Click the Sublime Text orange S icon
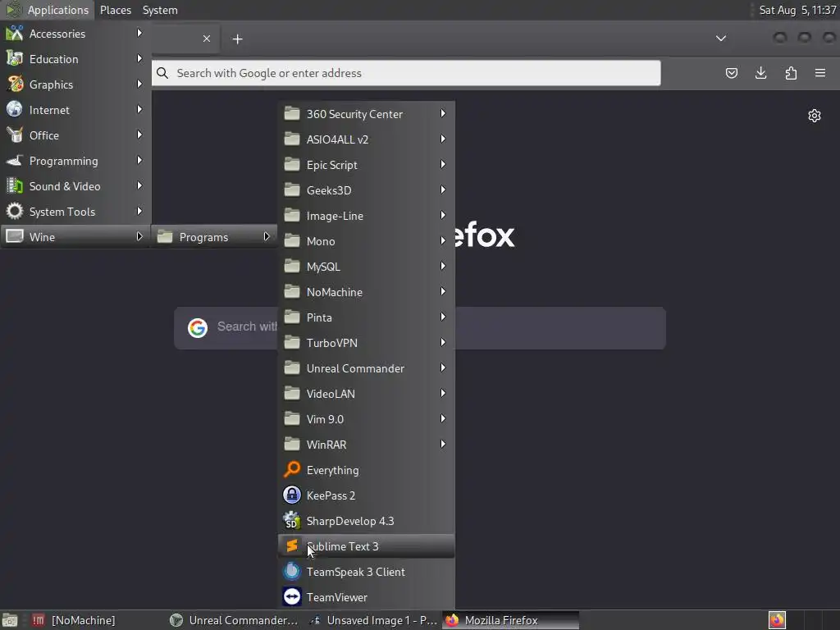Viewport: 840px width, 630px height. (292, 546)
